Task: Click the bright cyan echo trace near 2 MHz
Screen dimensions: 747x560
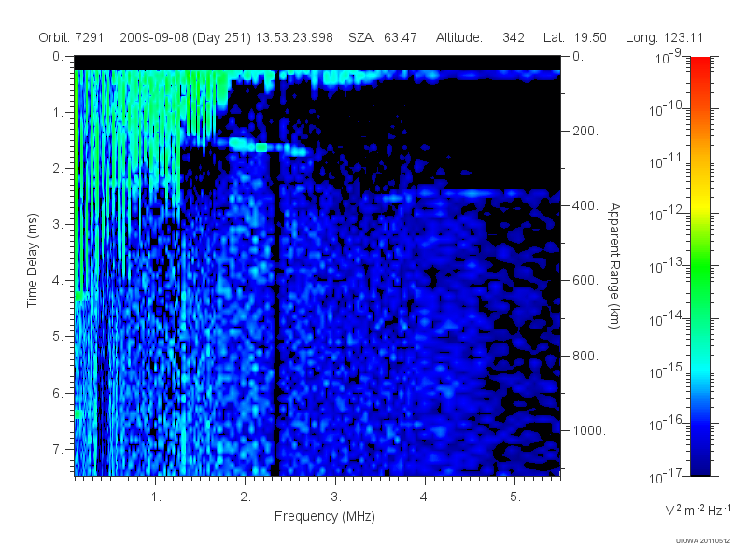Action: click(247, 144)
